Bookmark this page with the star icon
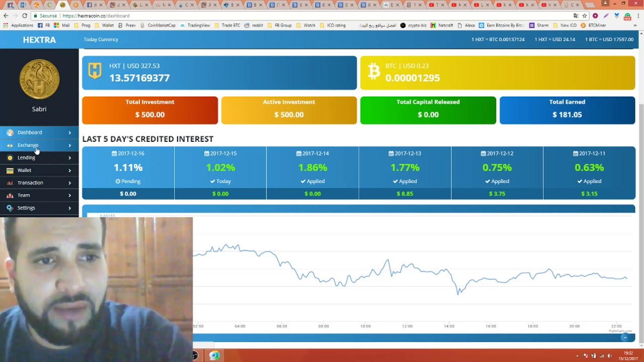The width and height of the screenshot is (644, 362). 584,16
